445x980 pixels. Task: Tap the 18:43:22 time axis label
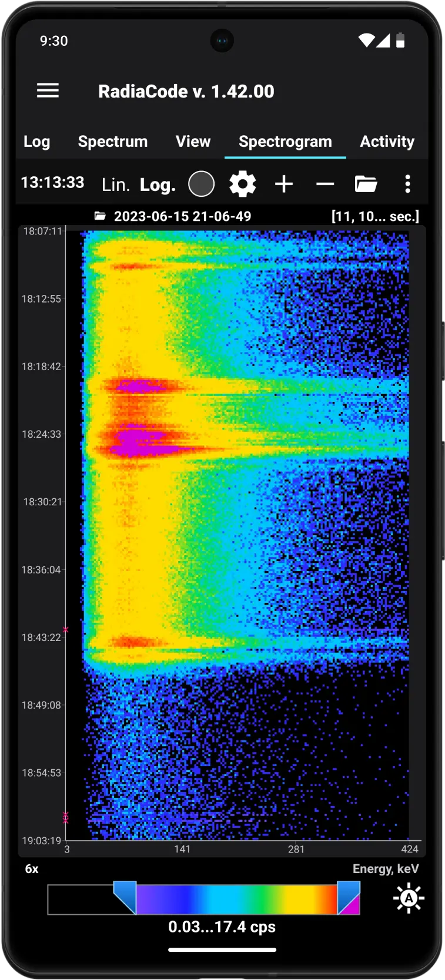[41, 637]
